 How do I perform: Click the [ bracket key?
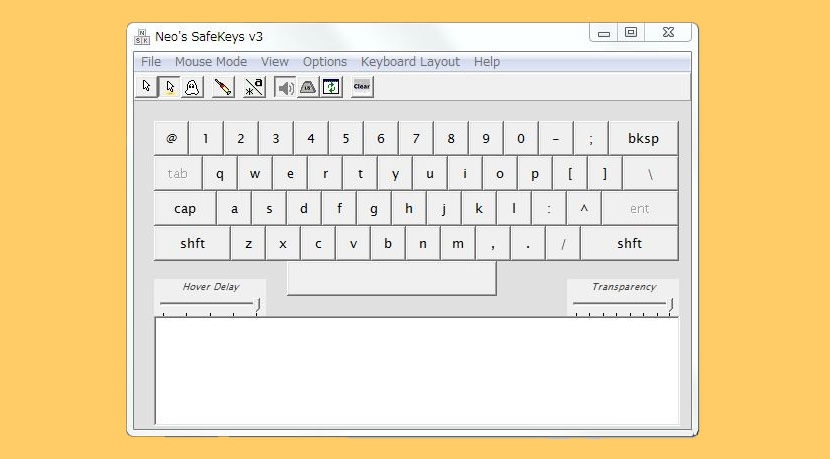pyautogui.click(x=570, y=173)
